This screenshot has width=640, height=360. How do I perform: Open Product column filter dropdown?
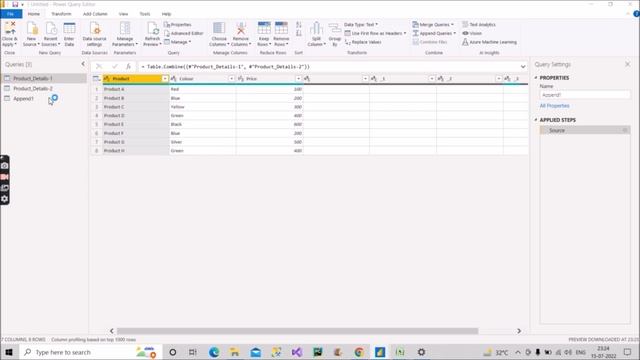tap(165, 78)
